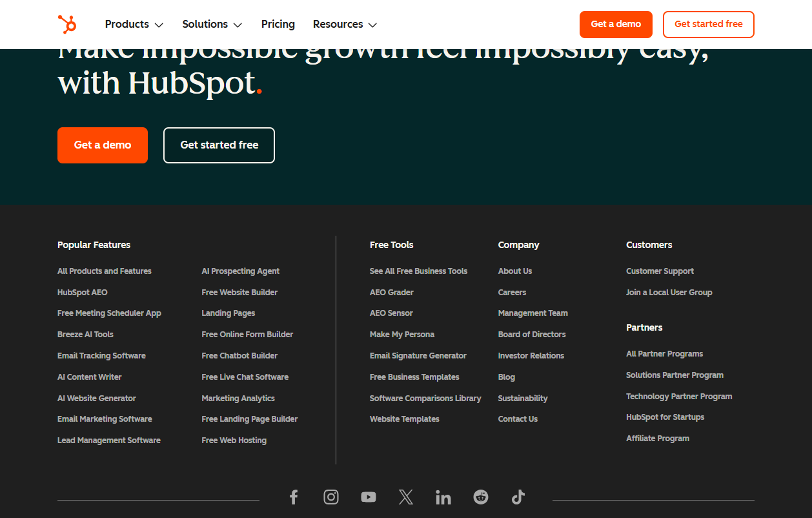
Task: Open the Instagram icon in footer
Action: 331,497
